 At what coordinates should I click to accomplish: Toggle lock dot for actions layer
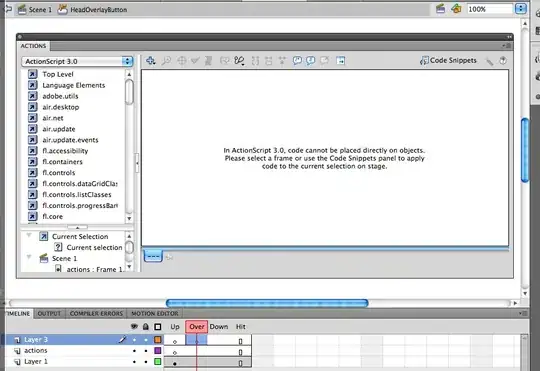(x=146, y=351)
